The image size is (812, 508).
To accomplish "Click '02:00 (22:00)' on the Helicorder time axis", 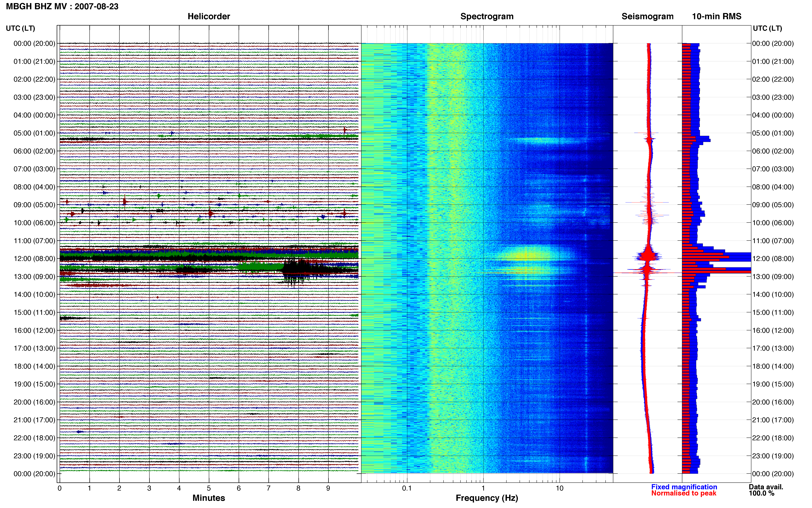I will pyautogui.click(x=34, y=79).
